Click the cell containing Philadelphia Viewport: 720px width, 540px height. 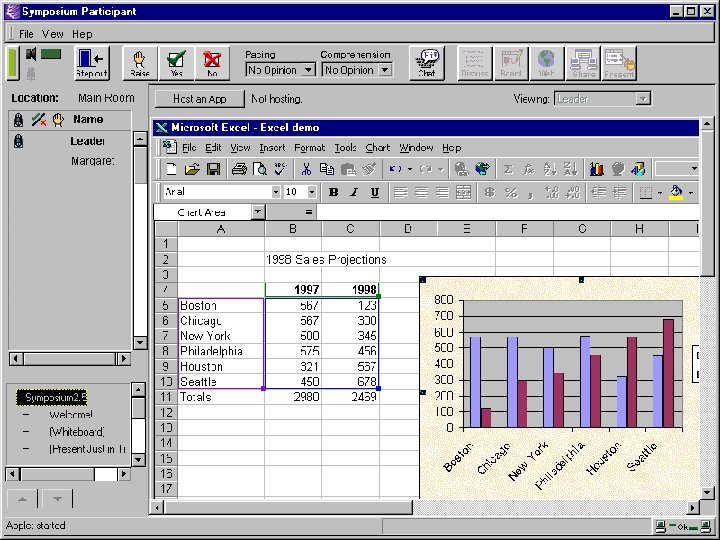pyautogui.click(x=221, y=351)
